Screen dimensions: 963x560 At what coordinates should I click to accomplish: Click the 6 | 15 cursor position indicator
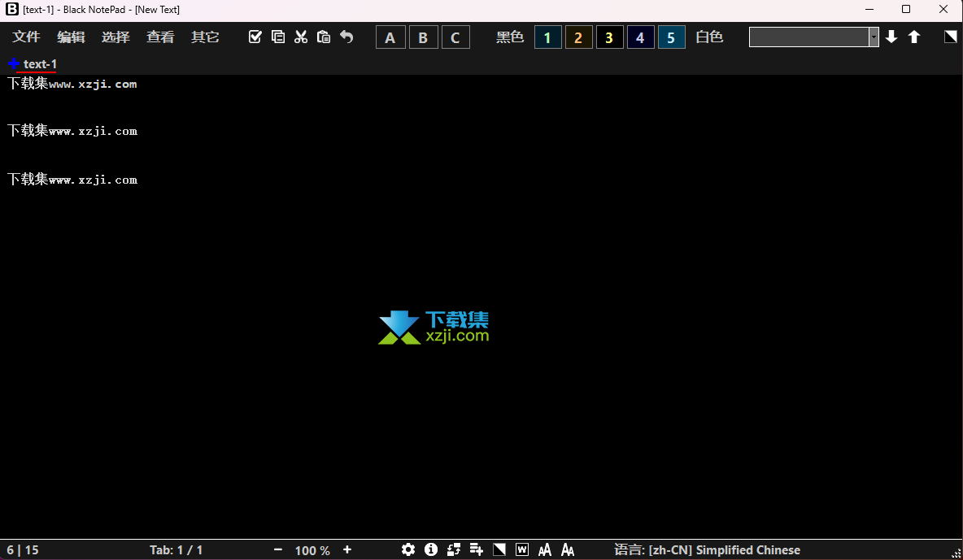coord(23,549)
